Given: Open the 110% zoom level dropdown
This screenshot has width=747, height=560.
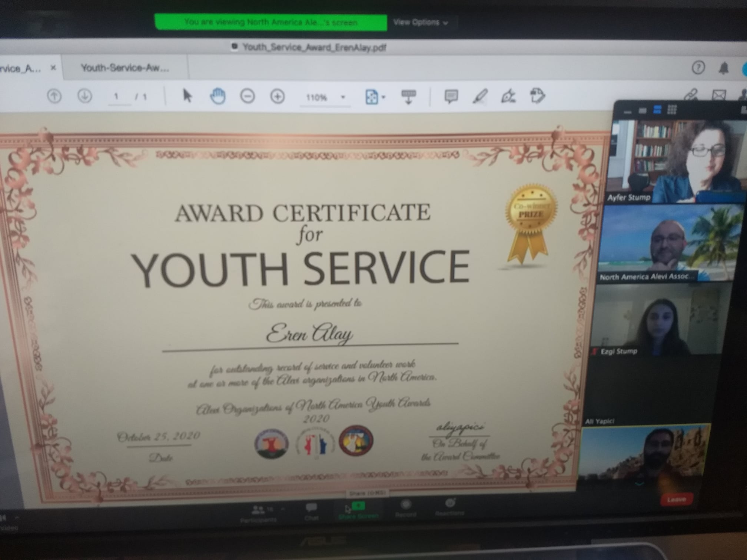Looking at the screenshot, I should coord(343,97).
